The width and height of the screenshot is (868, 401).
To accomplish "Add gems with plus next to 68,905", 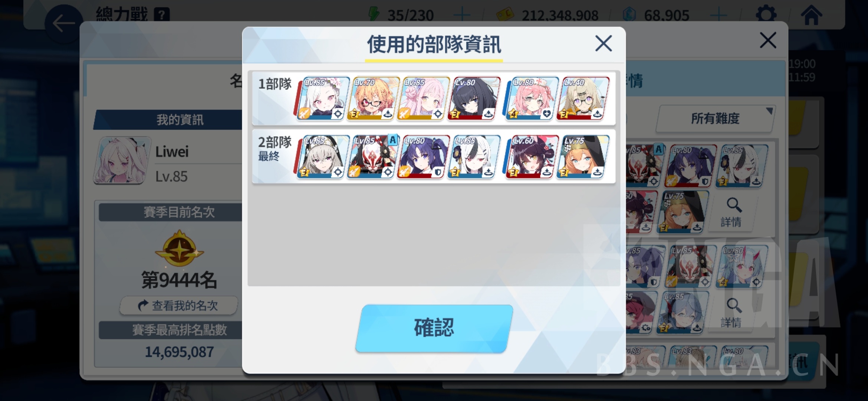I will tap(719, 15).
